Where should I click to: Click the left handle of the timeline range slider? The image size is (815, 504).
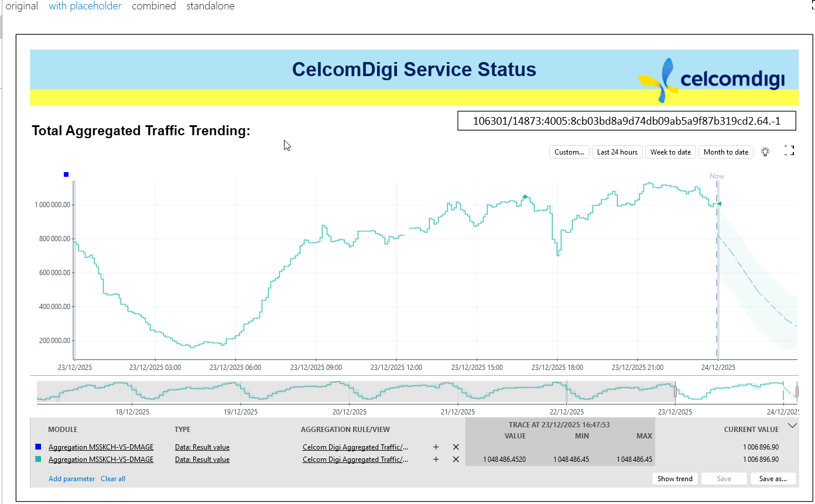pos(675,390)
